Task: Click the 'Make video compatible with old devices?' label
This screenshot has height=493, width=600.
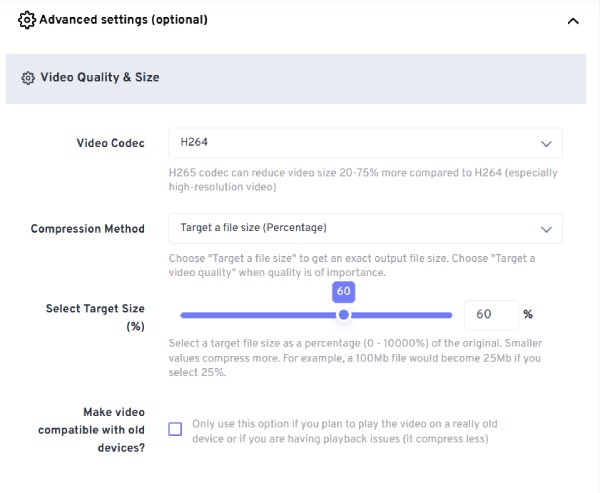Action: pyautogui.click(x=91, y=429)
